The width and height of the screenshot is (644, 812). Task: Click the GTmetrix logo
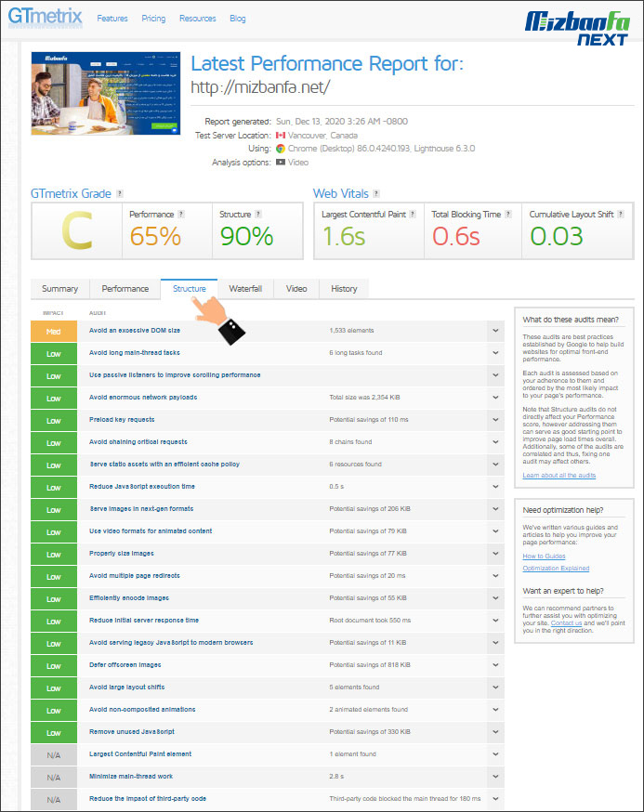click(46, 16)
